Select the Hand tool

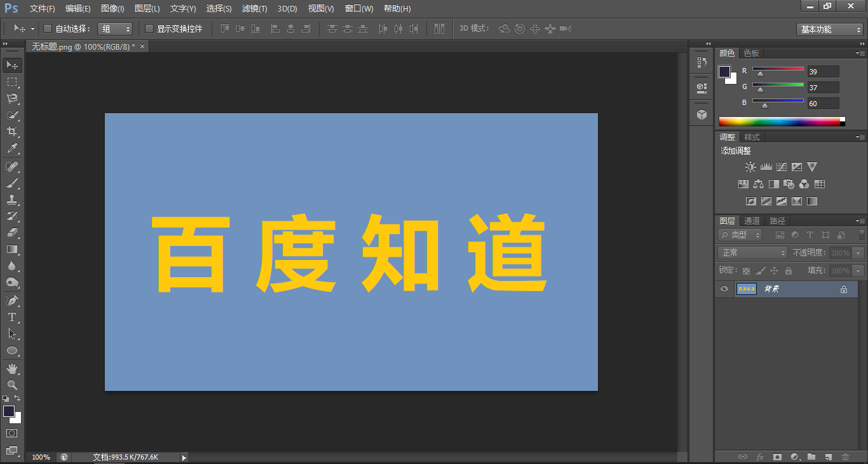point(12,368)
